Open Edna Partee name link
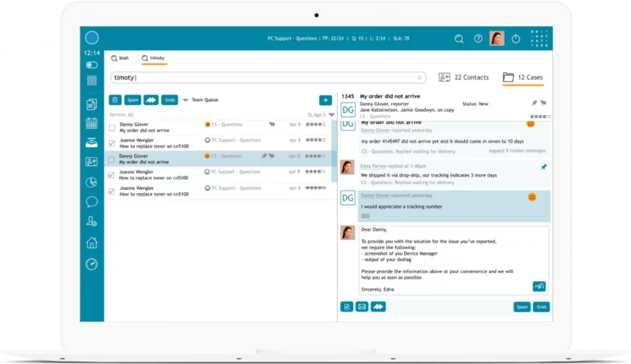The image size is (631, 364). point(373,166)
